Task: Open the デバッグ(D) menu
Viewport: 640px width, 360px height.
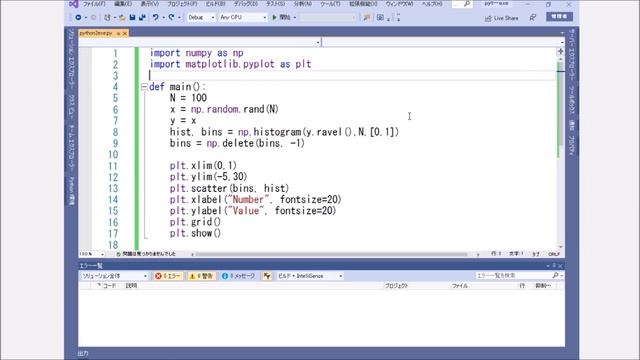Action: click(245, 4)
